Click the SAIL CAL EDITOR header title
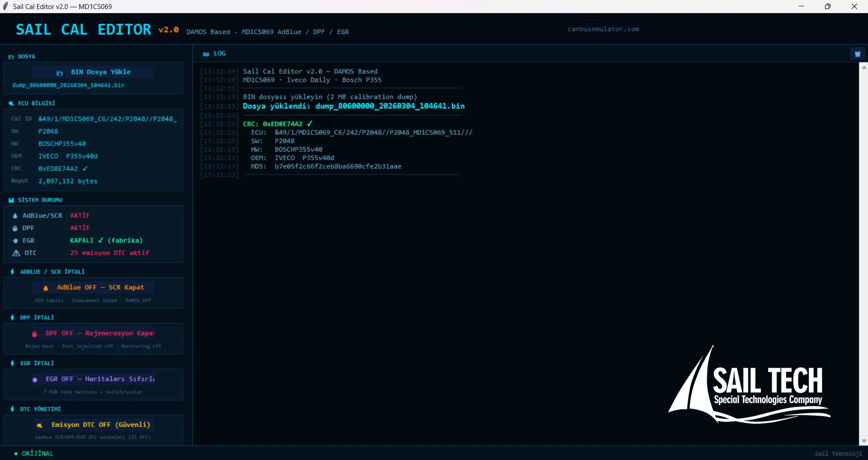 click(84, 30)
